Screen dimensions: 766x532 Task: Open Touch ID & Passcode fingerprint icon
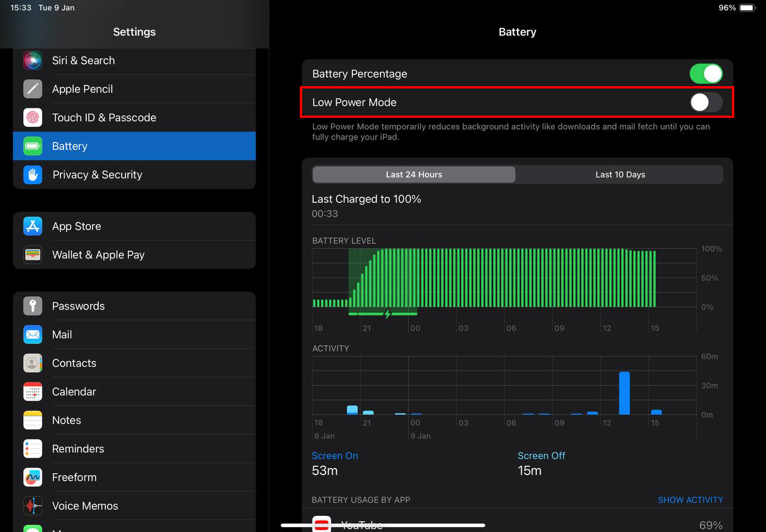33,118
